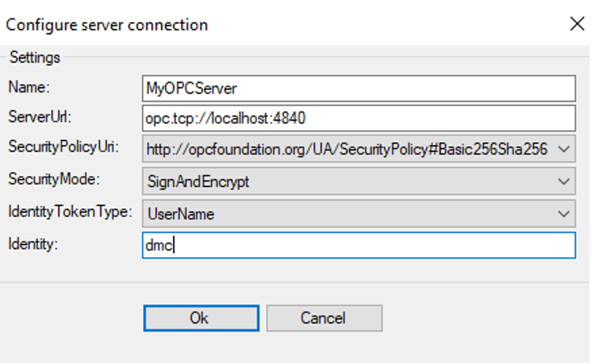This screenshot has width=592, height=364.
Task: Click the IdentityTokenType: field label
Action: pos(70,211)
